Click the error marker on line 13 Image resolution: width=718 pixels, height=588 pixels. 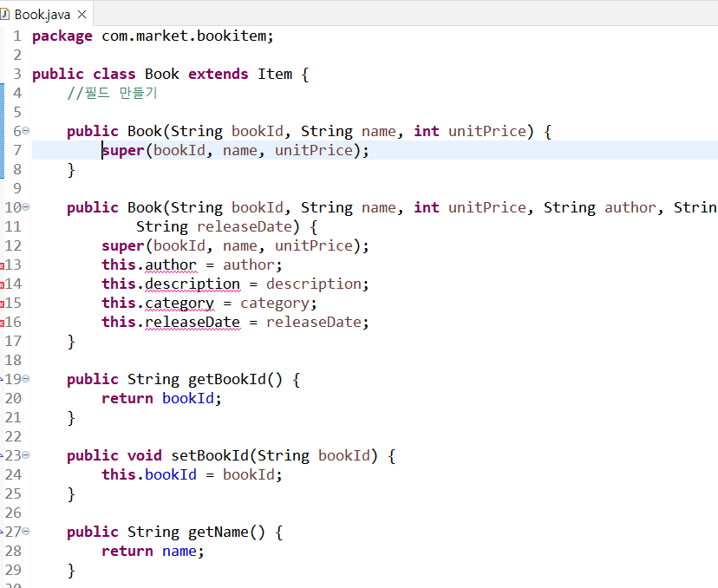pyautogui.click(x=2, y=265)
